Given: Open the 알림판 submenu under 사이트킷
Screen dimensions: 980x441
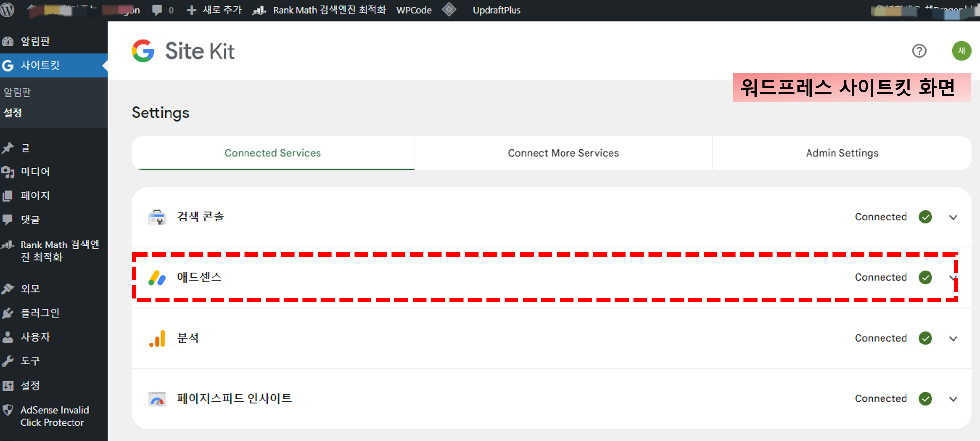Looking at the screenshot, I should 17,92.
